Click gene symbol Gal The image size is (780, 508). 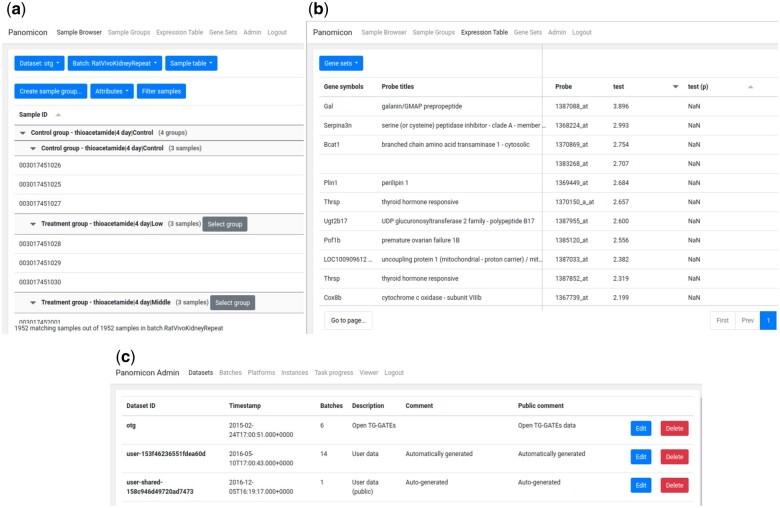[328, 106]
